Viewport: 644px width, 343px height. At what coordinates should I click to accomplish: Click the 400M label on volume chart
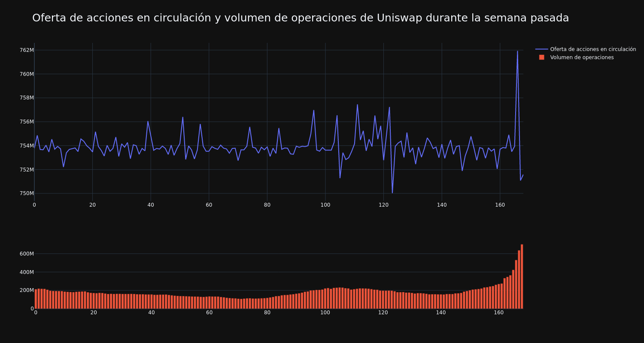point(27,272)
